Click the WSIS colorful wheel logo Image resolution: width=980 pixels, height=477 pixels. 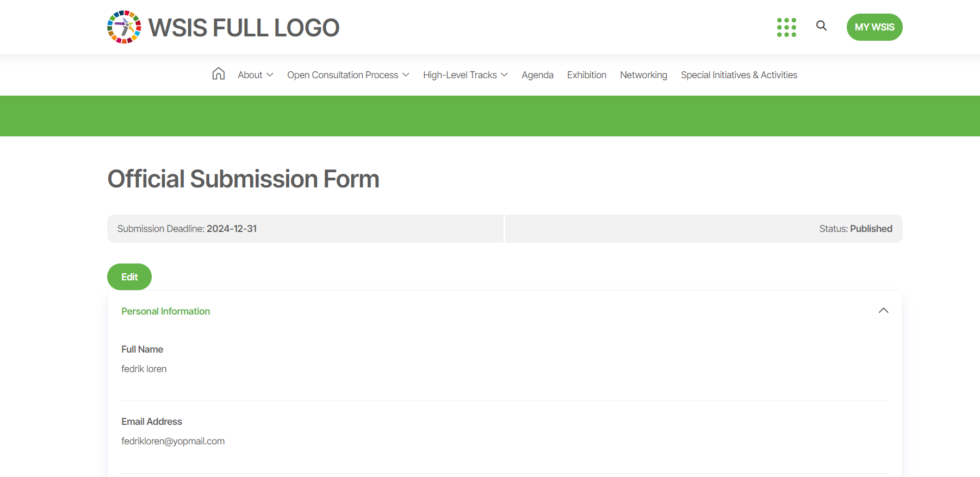click(x=124, y=27)
